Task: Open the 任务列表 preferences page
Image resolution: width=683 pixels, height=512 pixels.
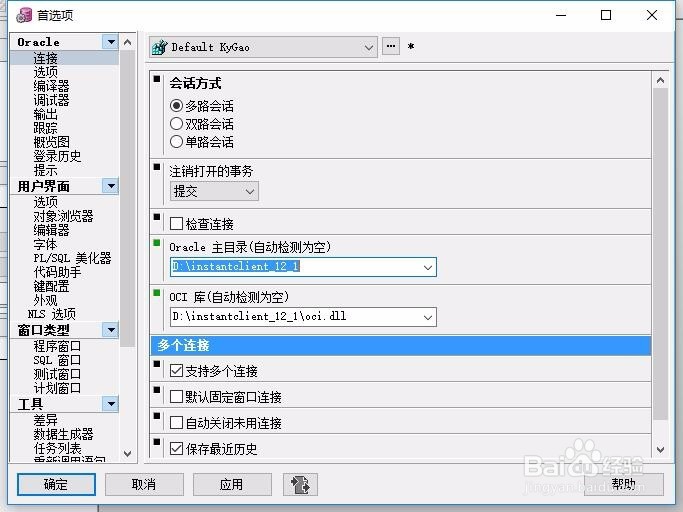Action: click(57, 448)
